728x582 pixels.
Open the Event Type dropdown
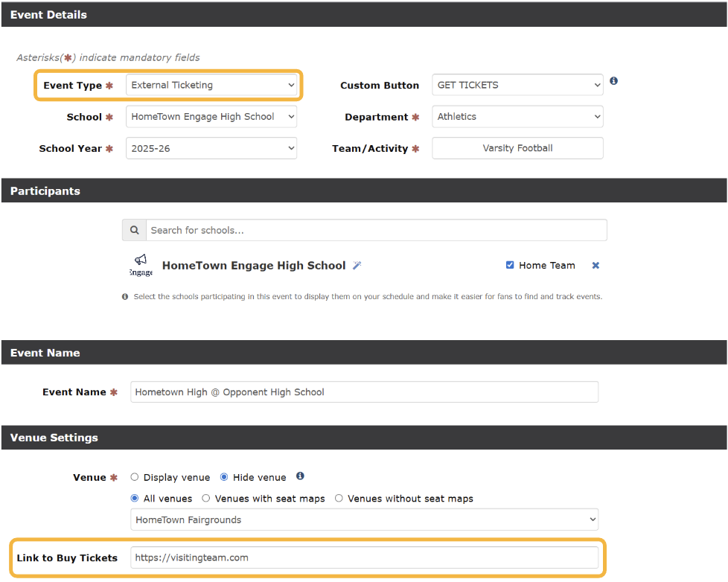(211, 85)
